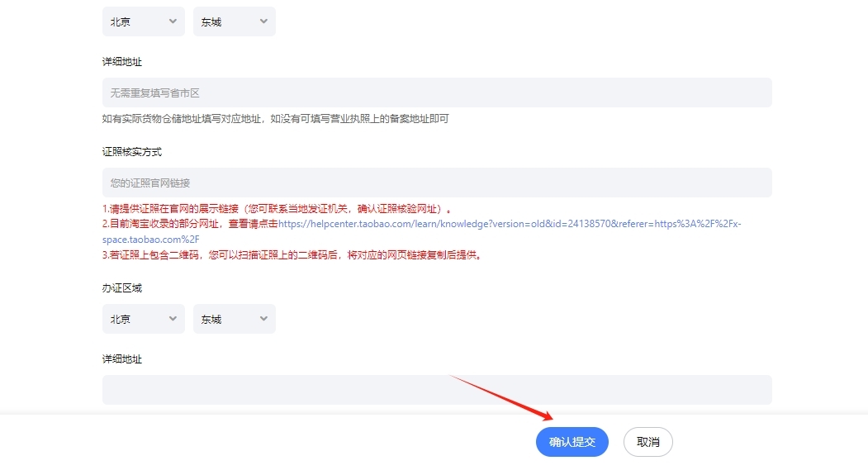Image resolution: width=868 pixels, height=470 pixels.
Task: Focus the 您的证照官网链接 input field
Action: coord(436,183)
